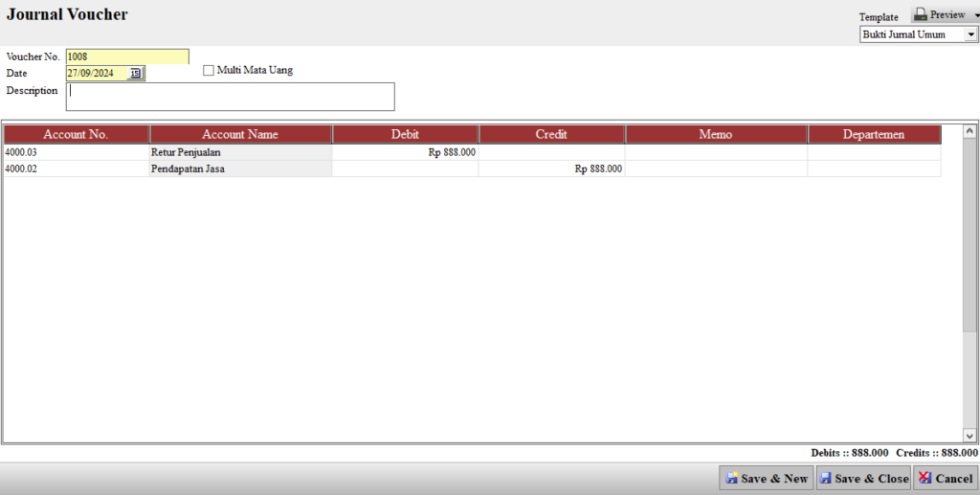Select the Retur Penjualan cell
Screen dimensions: 980x495
pos(240,152)
